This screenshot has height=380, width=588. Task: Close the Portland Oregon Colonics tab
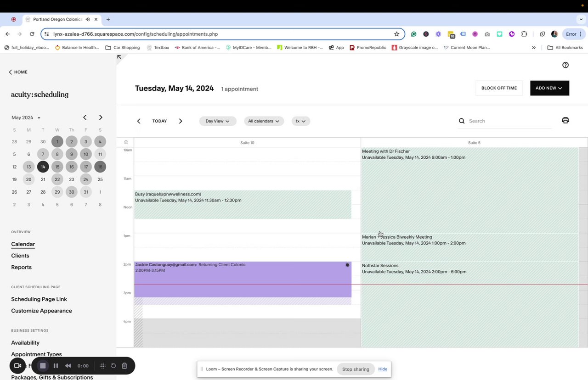point(96,19)
